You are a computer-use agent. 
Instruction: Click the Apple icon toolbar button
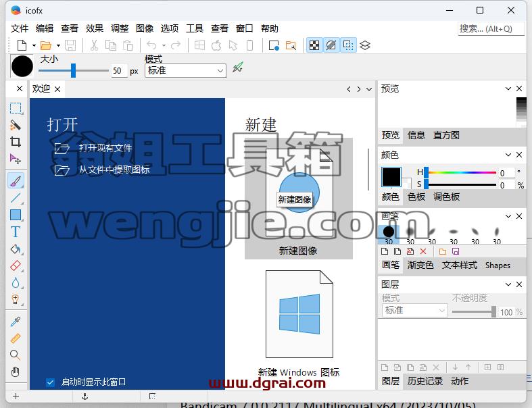[x=216, y=45]
